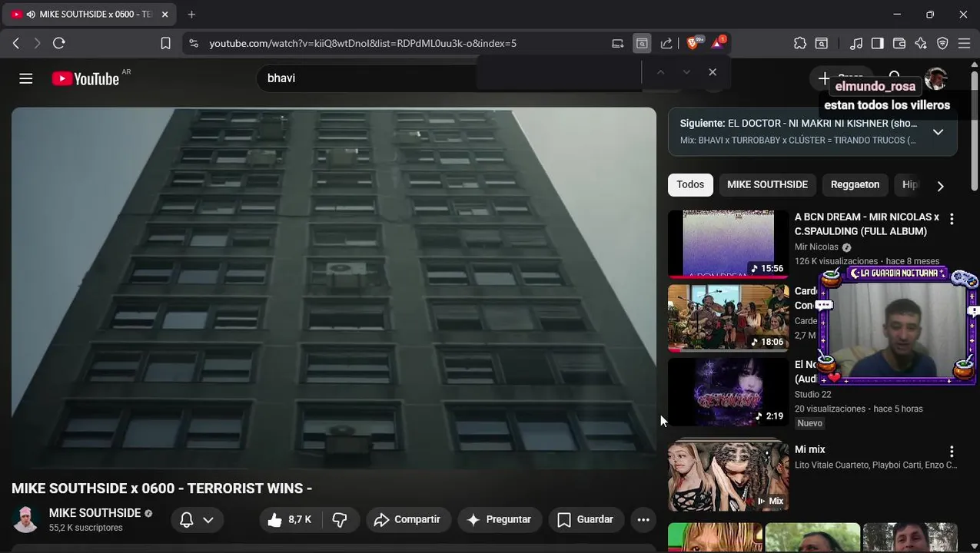Open options for A BCN DREAM video
Viewport: 980px width, 553px height.
coord(952,219)
